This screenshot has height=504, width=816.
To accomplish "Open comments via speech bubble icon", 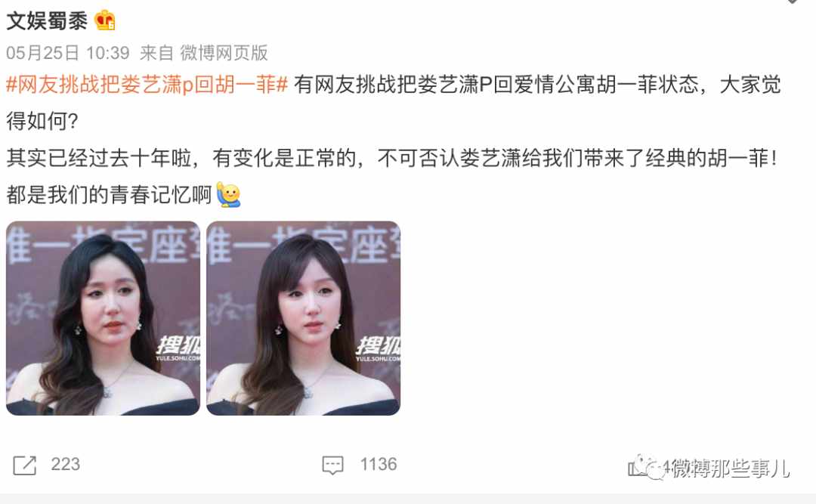I will (x=333, y=465).
